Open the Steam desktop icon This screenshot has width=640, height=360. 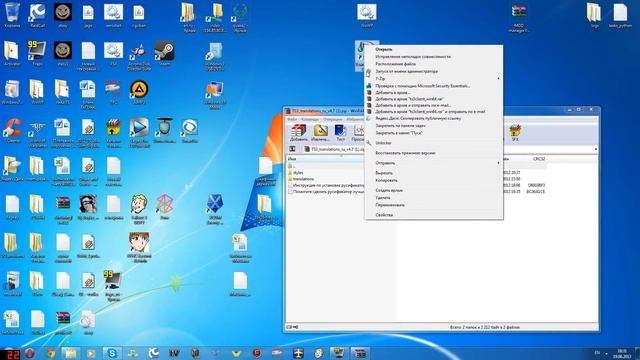(x=164, y=54)
